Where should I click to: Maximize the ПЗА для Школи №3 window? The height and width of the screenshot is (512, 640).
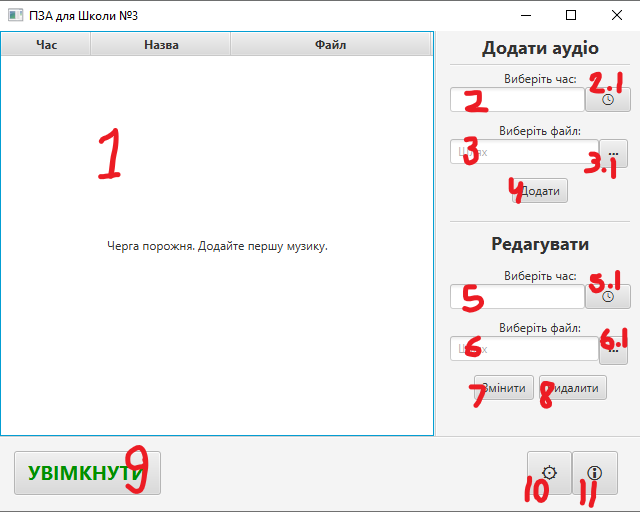(571, 15)
